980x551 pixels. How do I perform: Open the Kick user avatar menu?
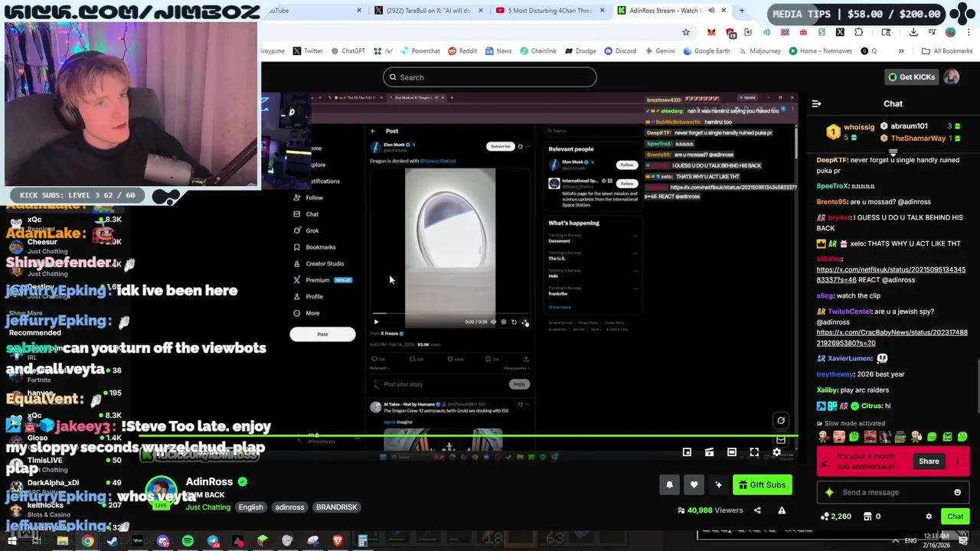(x=951, y=77)
